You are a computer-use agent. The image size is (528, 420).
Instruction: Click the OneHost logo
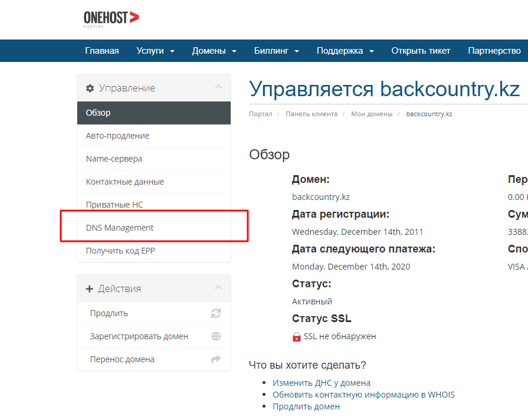111,19
